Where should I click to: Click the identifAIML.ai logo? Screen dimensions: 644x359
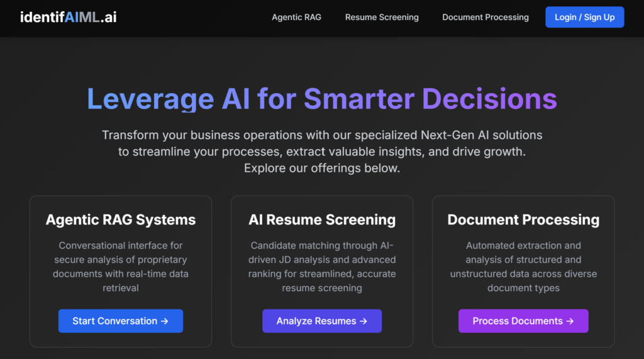pyautogui.click(x=68, y=17)
